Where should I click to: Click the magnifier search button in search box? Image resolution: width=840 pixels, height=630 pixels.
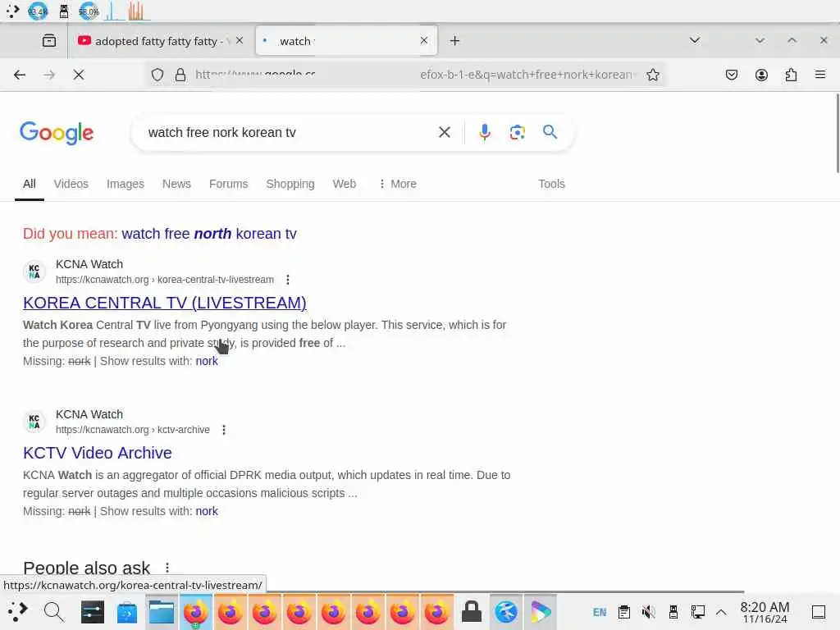click(550, 132)
